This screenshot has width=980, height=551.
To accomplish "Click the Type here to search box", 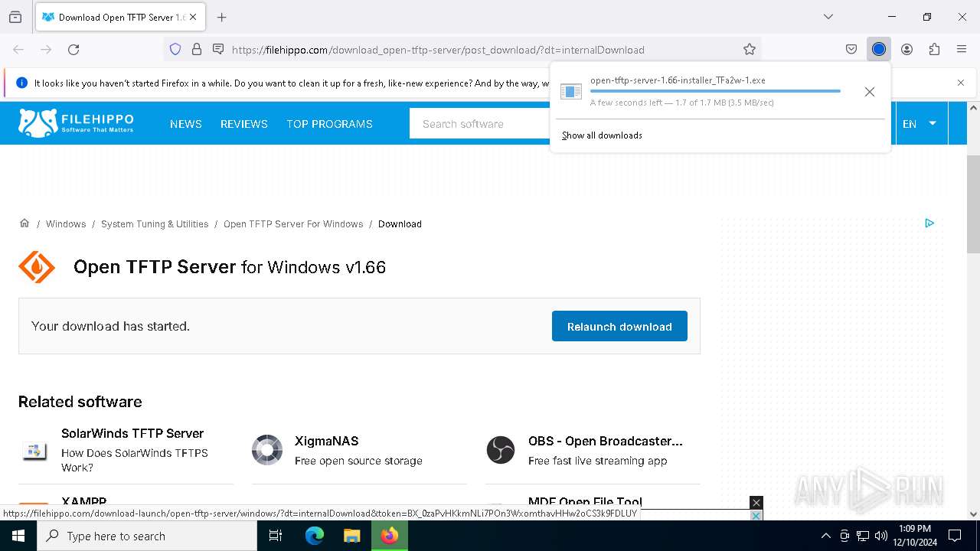I will pyautogui.click(x=147, y=536).
